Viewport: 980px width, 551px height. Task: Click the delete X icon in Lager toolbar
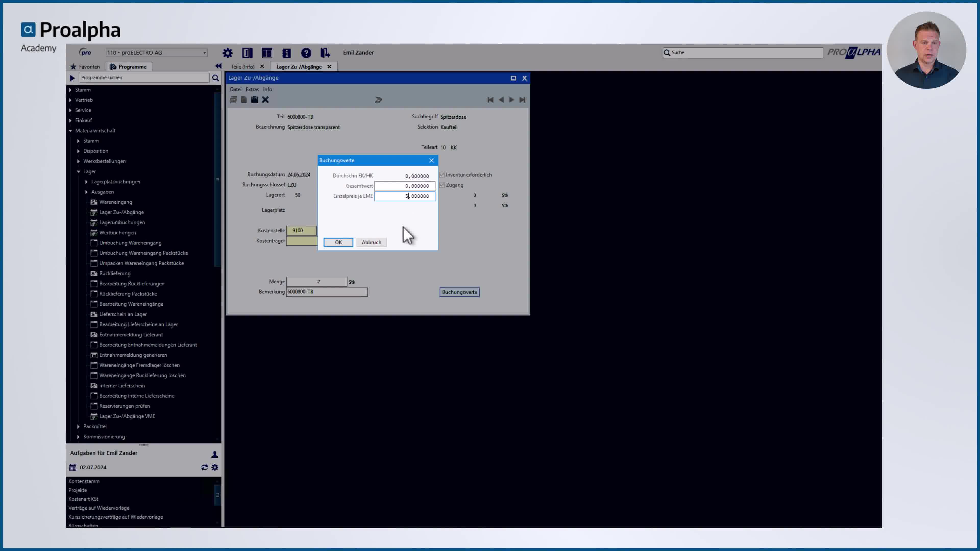pos(265,100)
